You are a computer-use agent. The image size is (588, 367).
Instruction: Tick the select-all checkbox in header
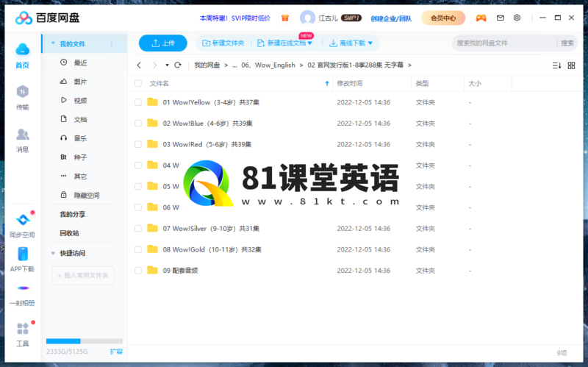[x=138, y=83]
